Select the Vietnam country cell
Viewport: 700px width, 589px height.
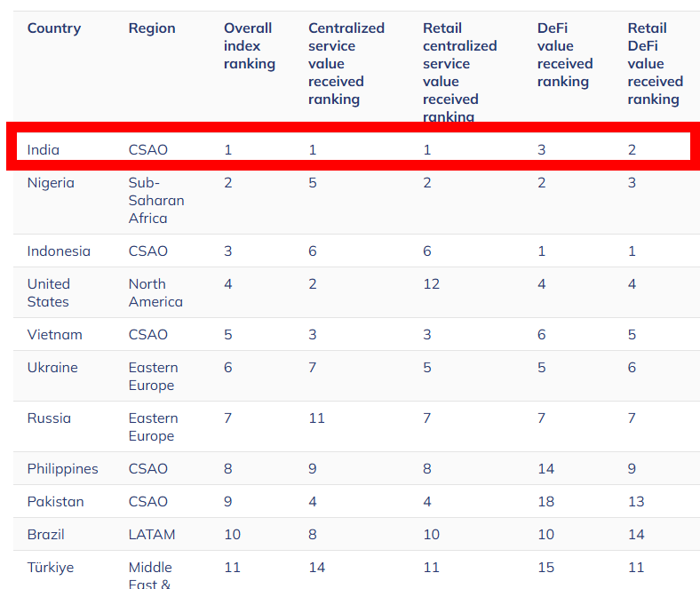tap(54, 334)
